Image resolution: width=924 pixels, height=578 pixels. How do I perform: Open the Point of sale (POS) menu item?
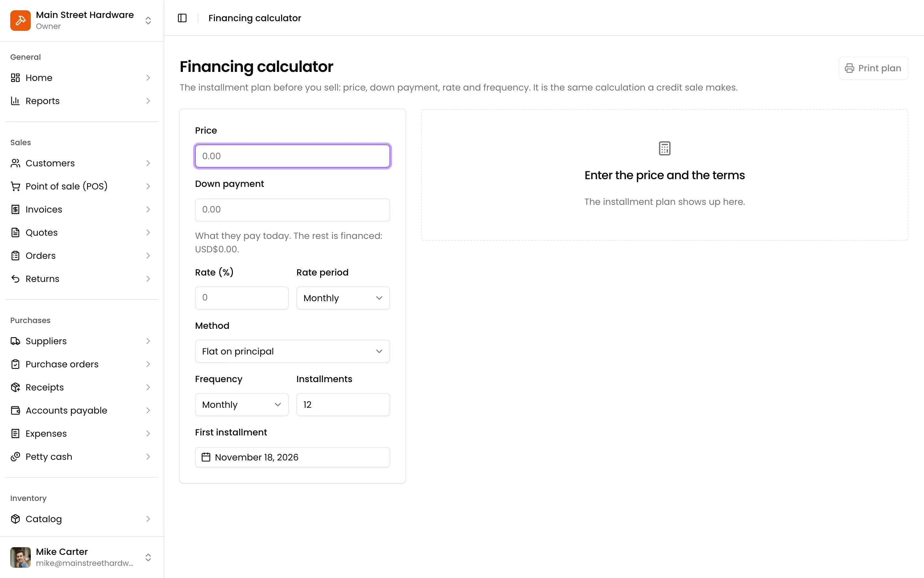click(82, 186)
